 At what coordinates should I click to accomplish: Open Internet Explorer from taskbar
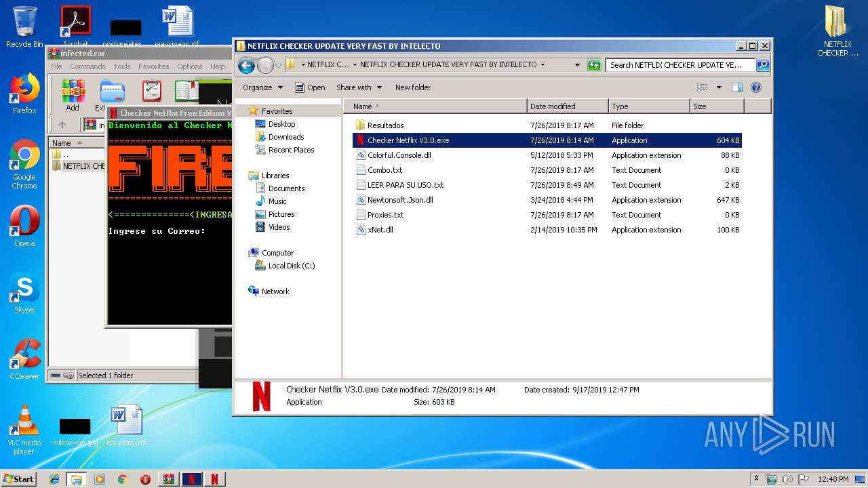click(54, 479)
